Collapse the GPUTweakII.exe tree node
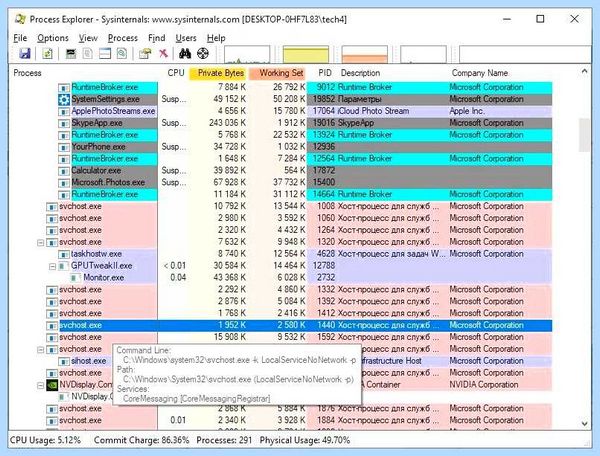Screen dimensions: 600x456 (52, 266)
